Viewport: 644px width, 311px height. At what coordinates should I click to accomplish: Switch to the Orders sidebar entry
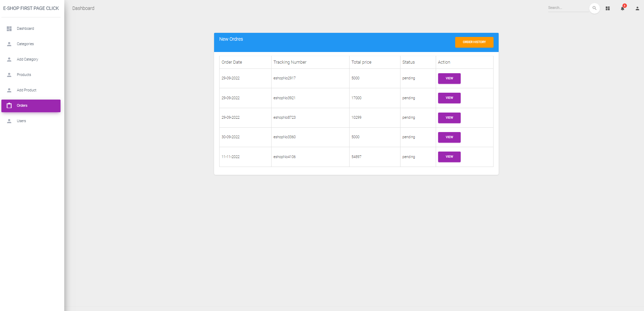click(x=22, y=105)
